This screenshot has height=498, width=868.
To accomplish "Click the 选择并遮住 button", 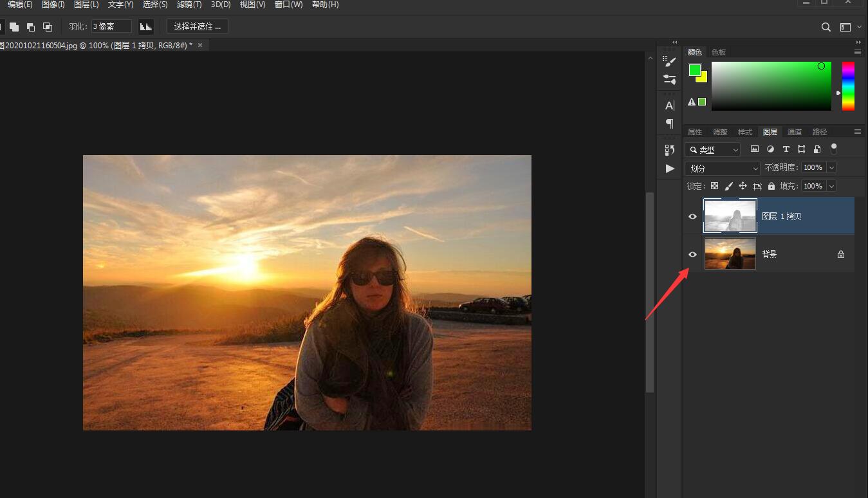I will point(197,26).
